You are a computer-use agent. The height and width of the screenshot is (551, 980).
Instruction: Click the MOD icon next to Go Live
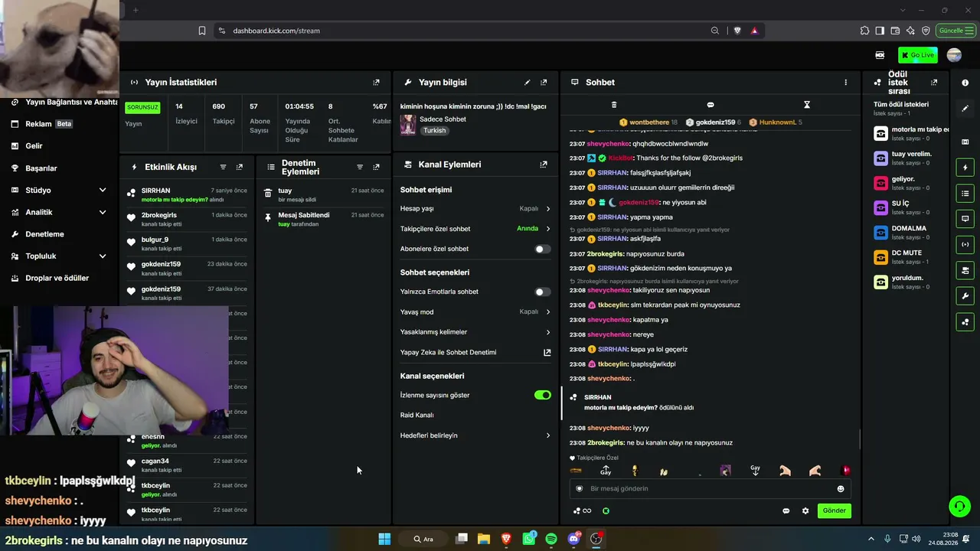click(880, 55)
